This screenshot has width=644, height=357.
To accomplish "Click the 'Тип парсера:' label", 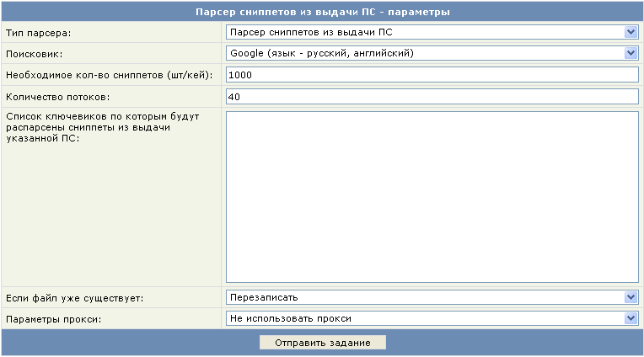I will (39, 33).
